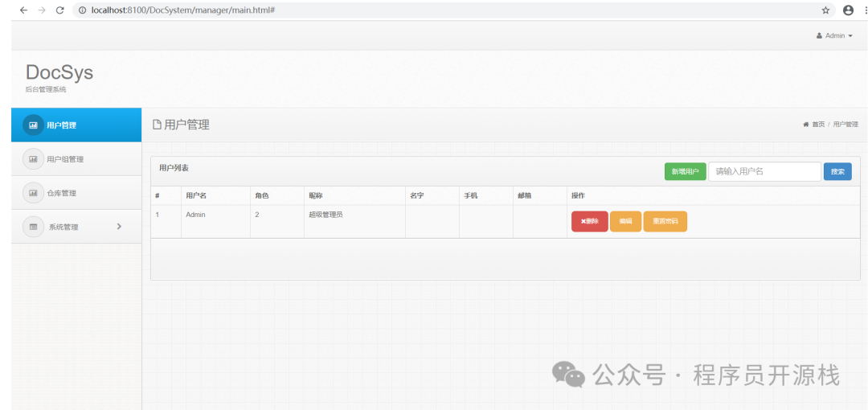Screen dimensions: 868x410
Task: Open the Admin user dropdown
Action: point(835,36)
